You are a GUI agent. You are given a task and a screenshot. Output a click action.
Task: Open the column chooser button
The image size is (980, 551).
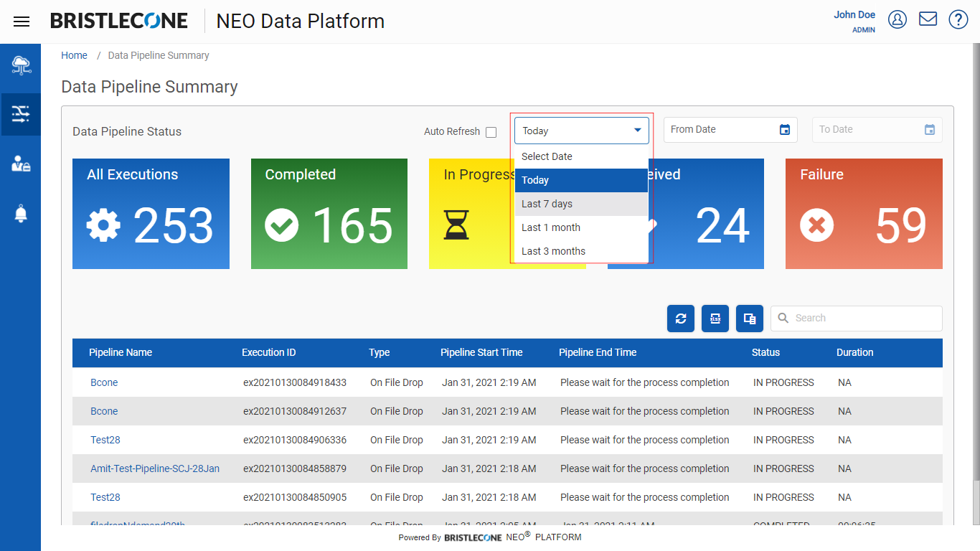[x=750, y=319]
